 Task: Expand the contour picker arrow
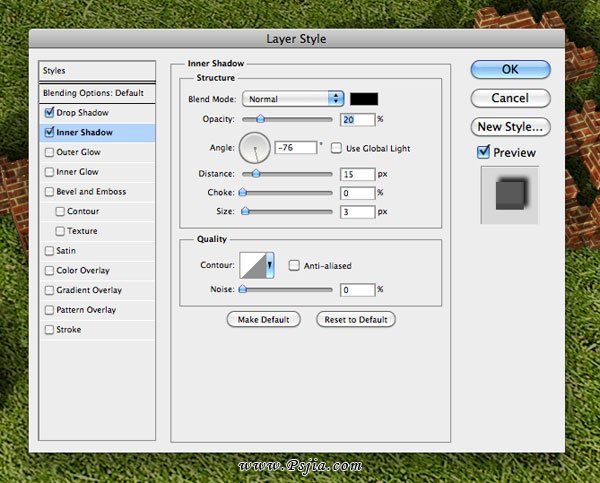click(x=270, y=265)
